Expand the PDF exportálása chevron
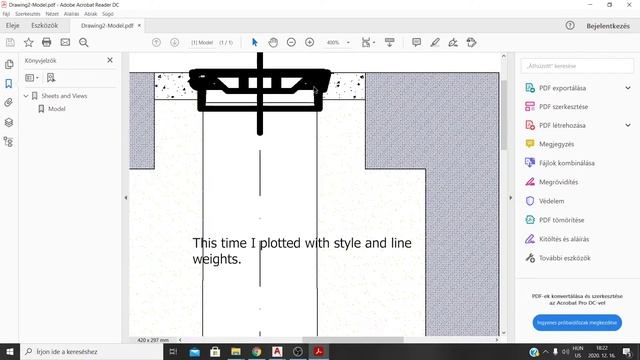640x360 pixels. (x=628, y=88)
